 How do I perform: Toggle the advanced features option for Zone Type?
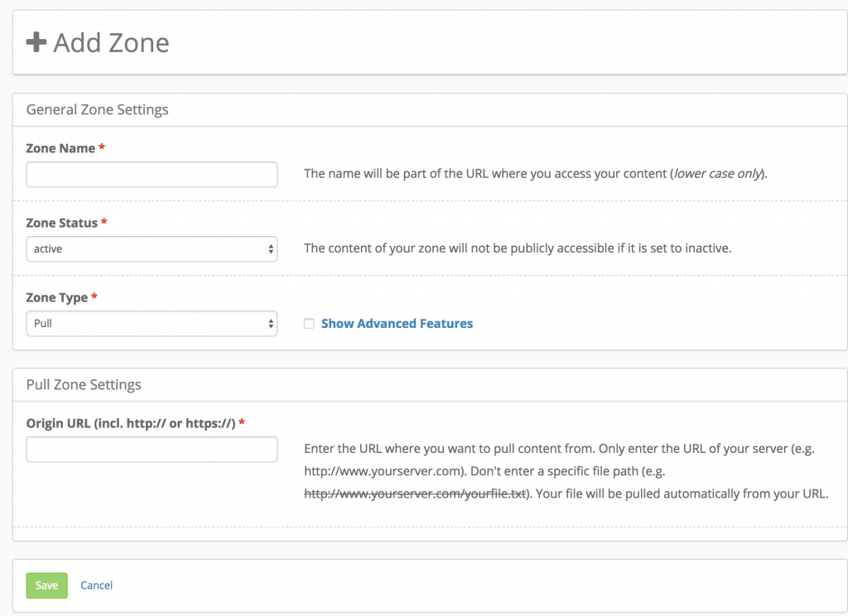tap(309, 323)
